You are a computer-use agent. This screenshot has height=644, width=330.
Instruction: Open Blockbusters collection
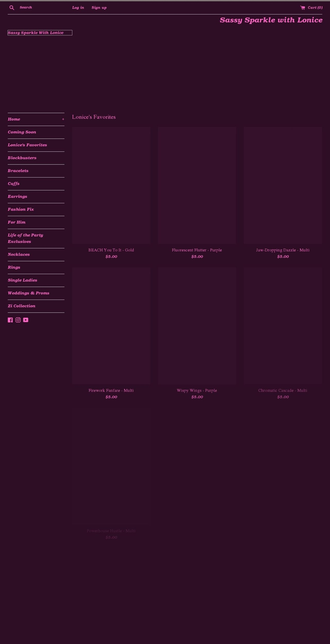click(x=22, y=158)
